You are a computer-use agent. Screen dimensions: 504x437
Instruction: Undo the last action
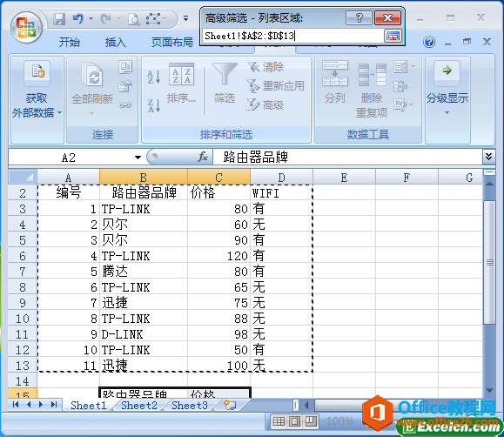77,19
